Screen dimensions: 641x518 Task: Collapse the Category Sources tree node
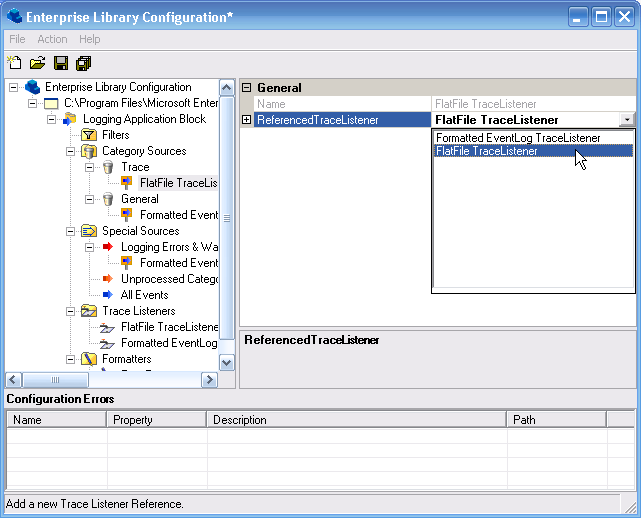(x=71, y=151)
